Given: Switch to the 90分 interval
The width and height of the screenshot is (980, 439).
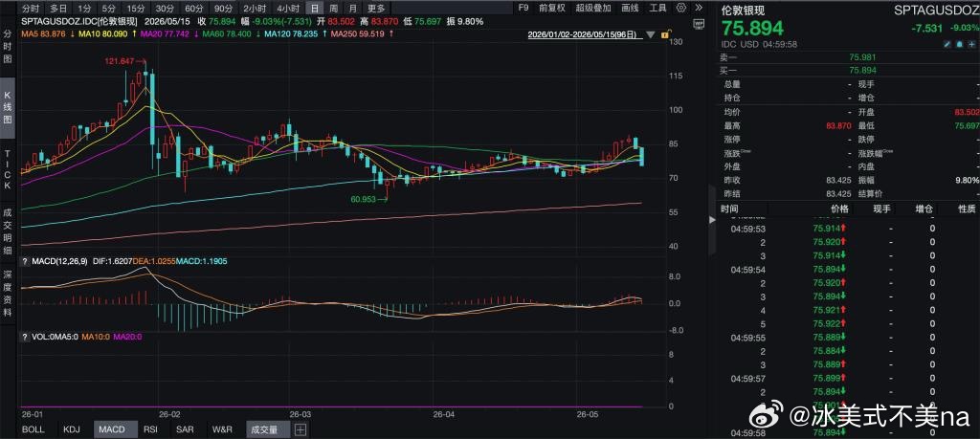Looking at the screenshot, I should pyautogui.click(x=223, y=8).
